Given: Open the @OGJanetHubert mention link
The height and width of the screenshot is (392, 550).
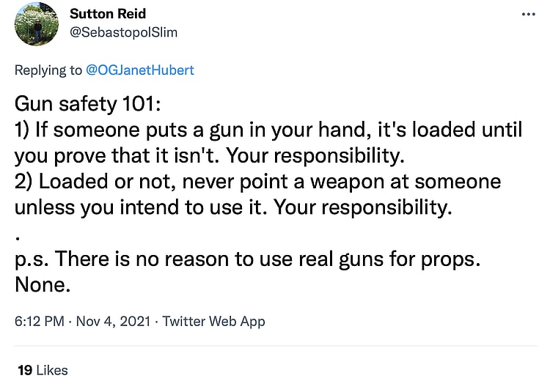Looking at the screenshot, I should pyautogui.click(x=140, y=70).
